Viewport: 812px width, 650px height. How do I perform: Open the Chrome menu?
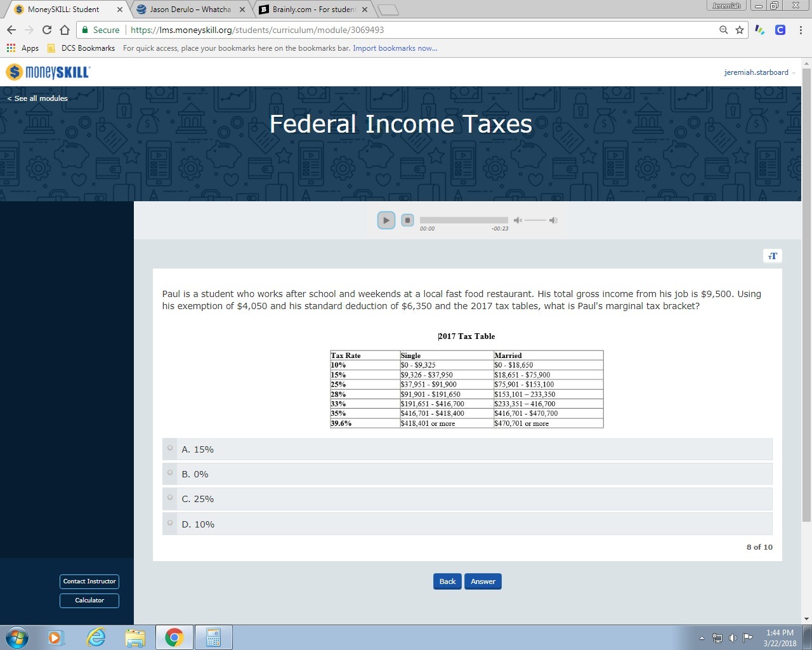coord(801,30)
